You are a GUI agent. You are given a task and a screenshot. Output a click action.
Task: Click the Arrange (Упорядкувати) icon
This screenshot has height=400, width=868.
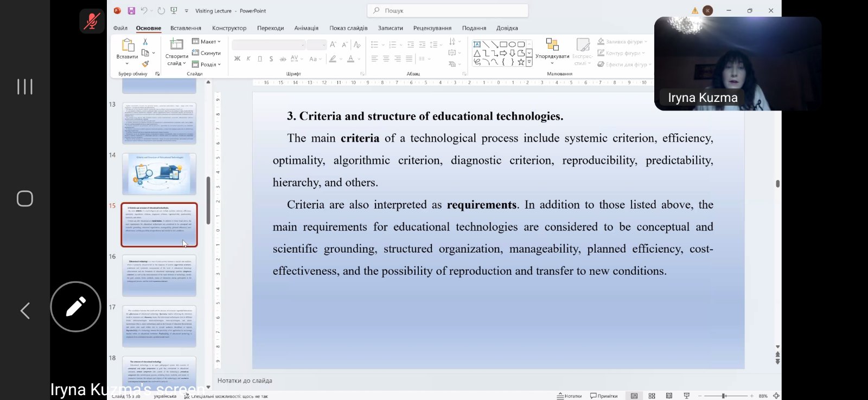[552, 44]
